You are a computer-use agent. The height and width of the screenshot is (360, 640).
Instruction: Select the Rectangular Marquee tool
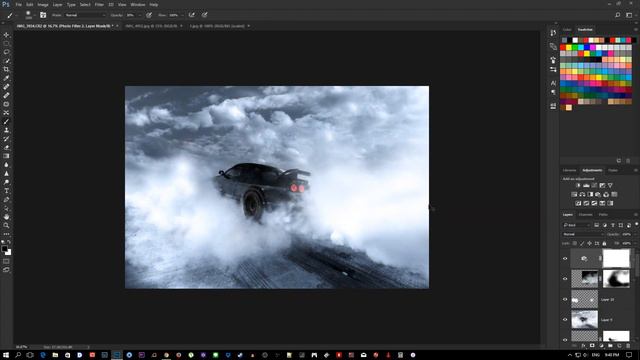point(7,43)
